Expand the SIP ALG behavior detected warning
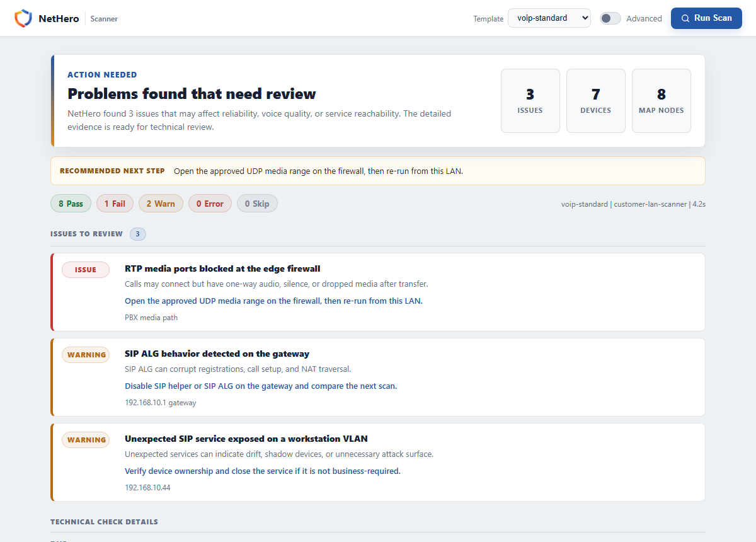 tap(378, 378)
